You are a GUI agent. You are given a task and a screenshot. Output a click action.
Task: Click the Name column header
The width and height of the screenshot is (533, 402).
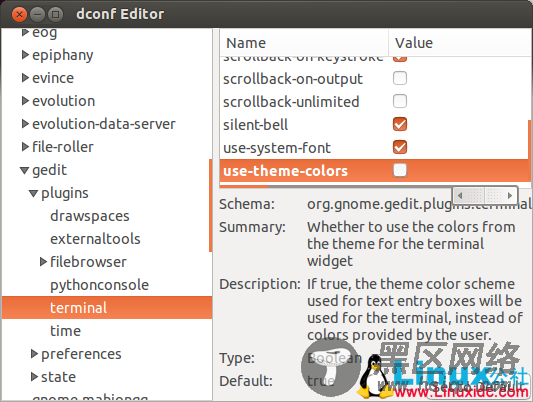[304, 43]
